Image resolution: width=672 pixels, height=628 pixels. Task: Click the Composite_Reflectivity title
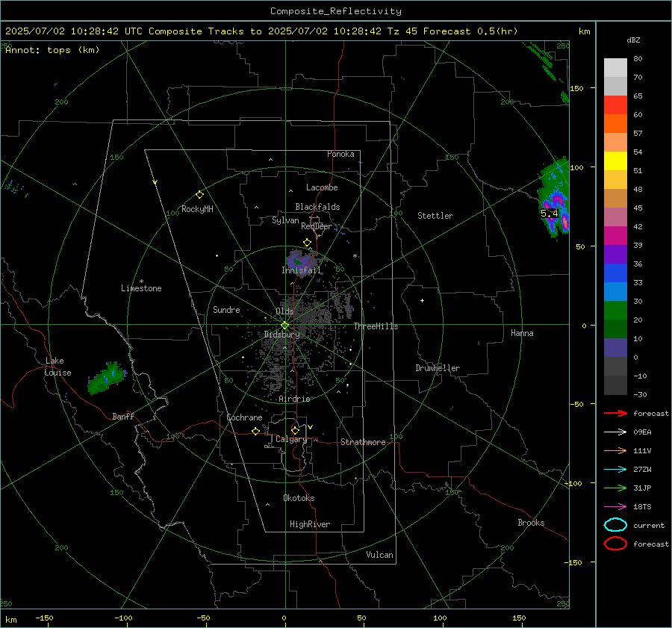coord(335,11)
